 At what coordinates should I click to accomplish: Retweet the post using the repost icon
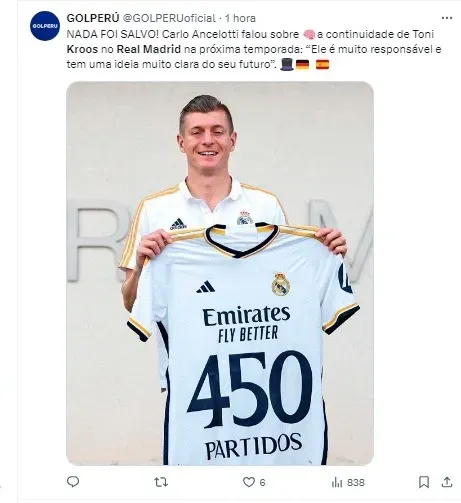pos(161,482)
